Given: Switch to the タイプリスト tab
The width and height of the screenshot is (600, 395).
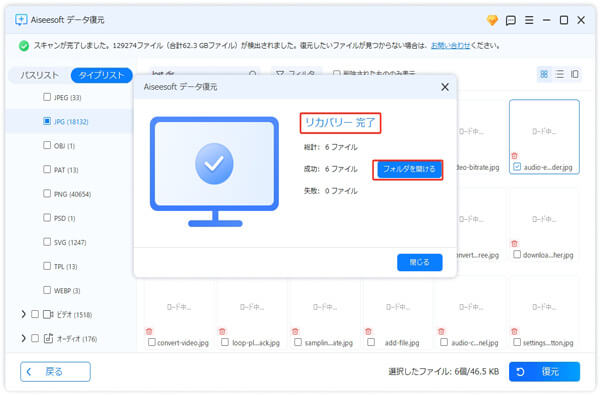Looking at the screenshot, I should tap(101, 75).
